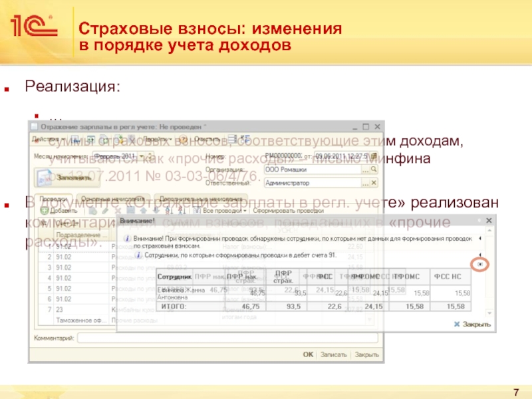Click the Организация field ООО Ромашки
The height and width of the screenshot is (399, 532).
(313, 170)
